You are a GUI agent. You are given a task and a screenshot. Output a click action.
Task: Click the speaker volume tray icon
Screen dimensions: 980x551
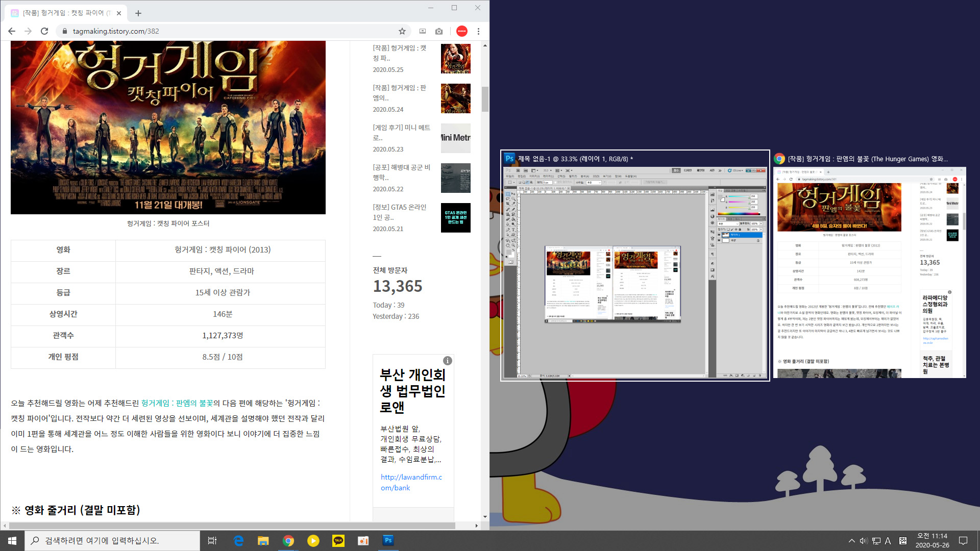tap(863, 541)
